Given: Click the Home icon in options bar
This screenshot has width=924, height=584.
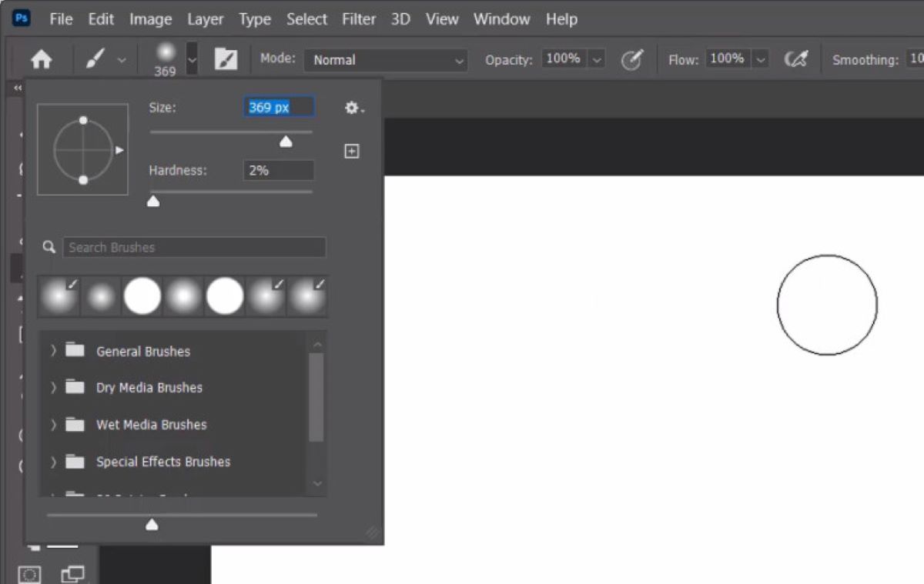Looking at the screenshot, I should tap(41, 60).
